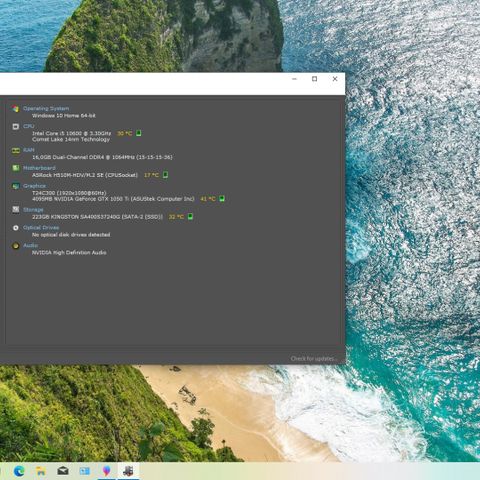Open the Operating System section link
The image size is (480, 480).
coord(46,108)
